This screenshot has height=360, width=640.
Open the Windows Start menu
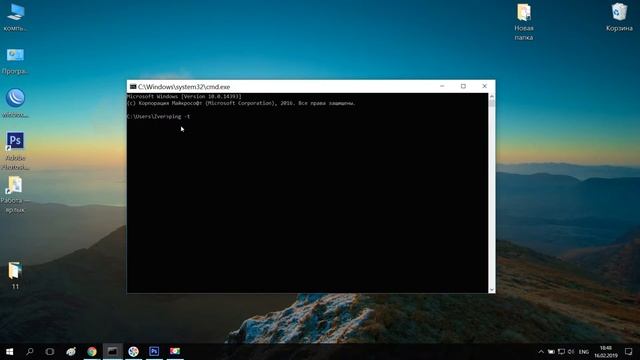[x=9, y=351]
